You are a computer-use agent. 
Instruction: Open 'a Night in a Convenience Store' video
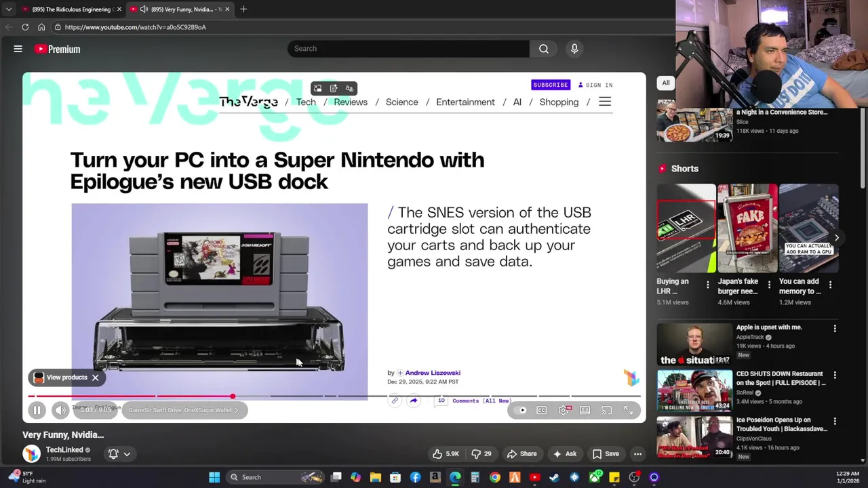[782, 112]
